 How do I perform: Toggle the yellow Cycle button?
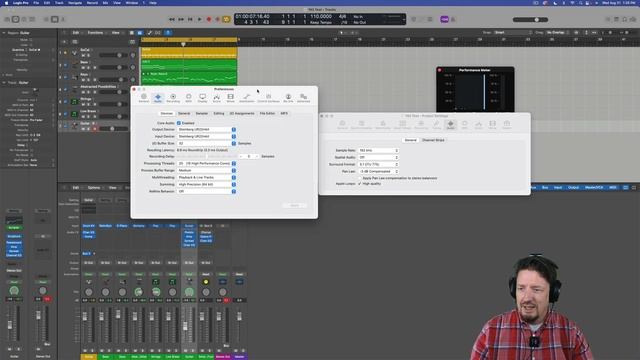(226, 19)
